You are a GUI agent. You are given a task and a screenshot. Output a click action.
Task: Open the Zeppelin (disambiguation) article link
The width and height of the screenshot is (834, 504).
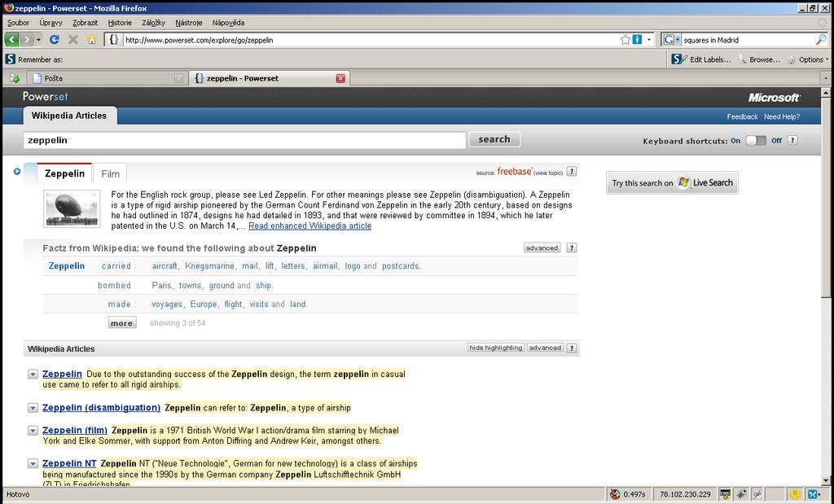click(x=101, y=408)
